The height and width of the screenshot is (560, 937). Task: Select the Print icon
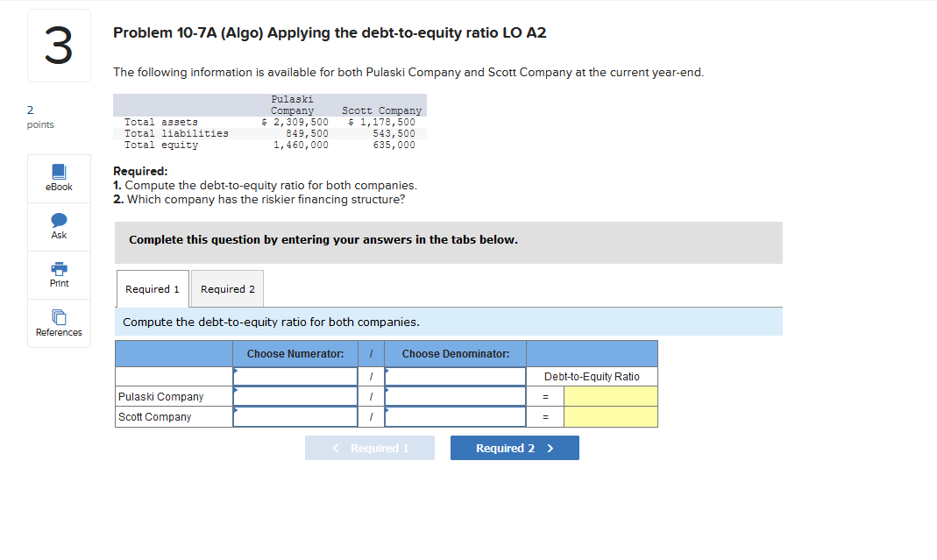pos(59,274)
